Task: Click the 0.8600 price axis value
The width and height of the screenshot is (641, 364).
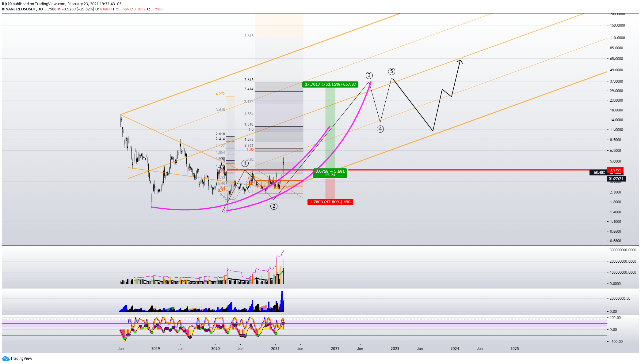Action: pyautogui.click(x=616, y=231)
